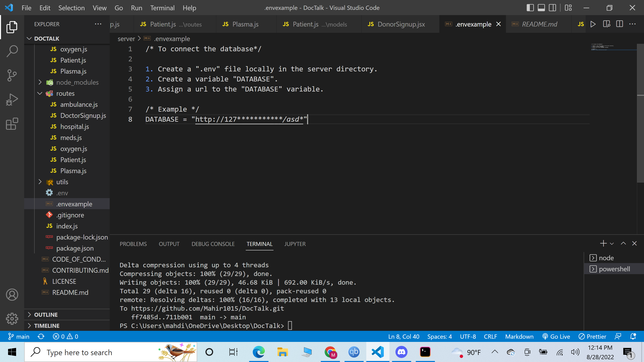Screen dimensions: 644x362
Task: Collapse the routes folder
Action: click(x=40, y=93)
